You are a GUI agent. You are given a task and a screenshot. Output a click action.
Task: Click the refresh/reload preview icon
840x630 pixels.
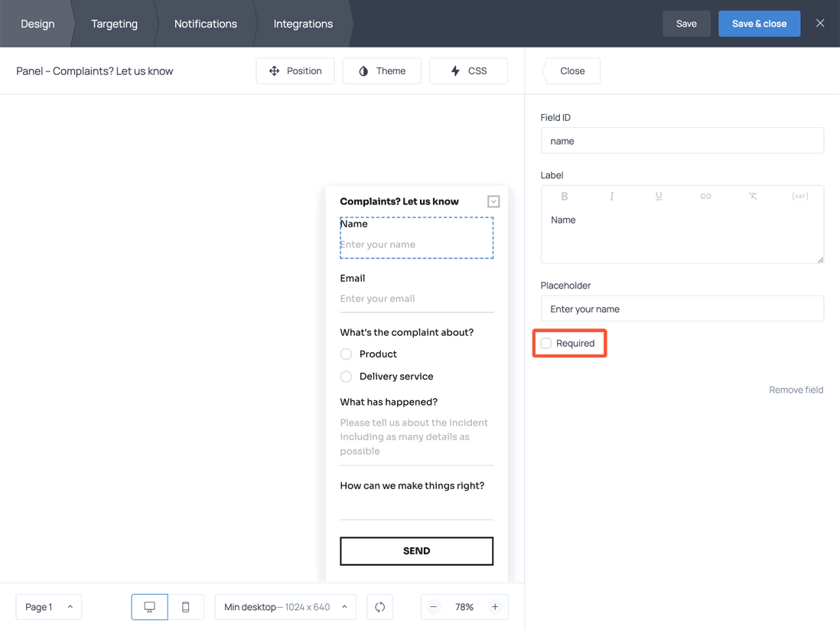tap(379, 606)
